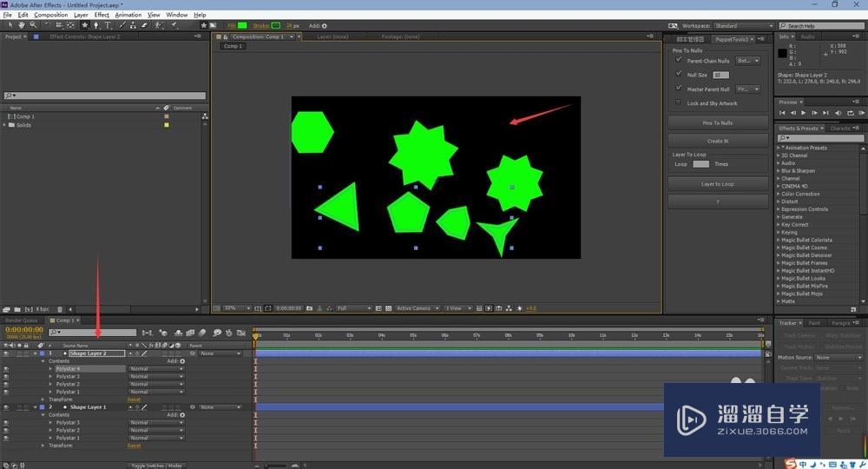Viewport: 868px width, 469px height.
Task: Toggle the Null Size checkbox
Action: point(678,74)
